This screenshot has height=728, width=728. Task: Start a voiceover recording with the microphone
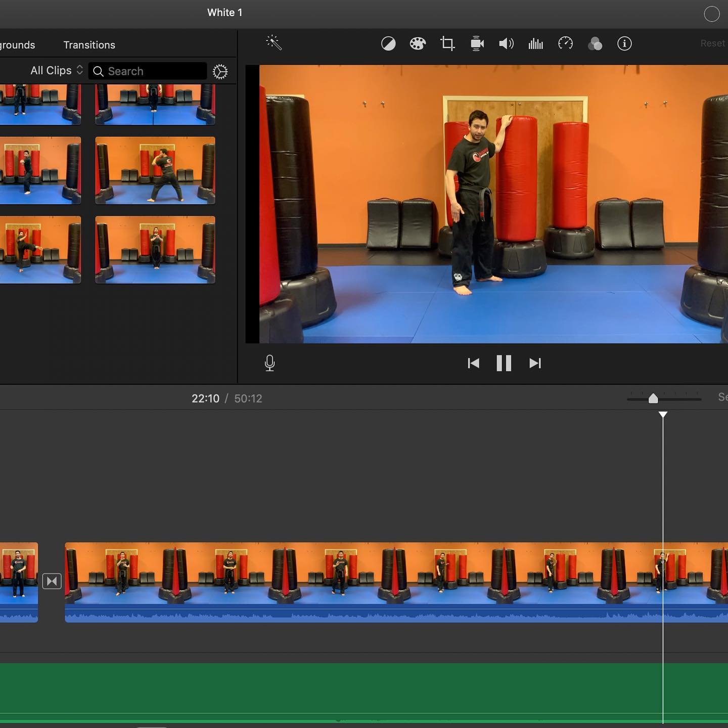click(x=270, y=363)
